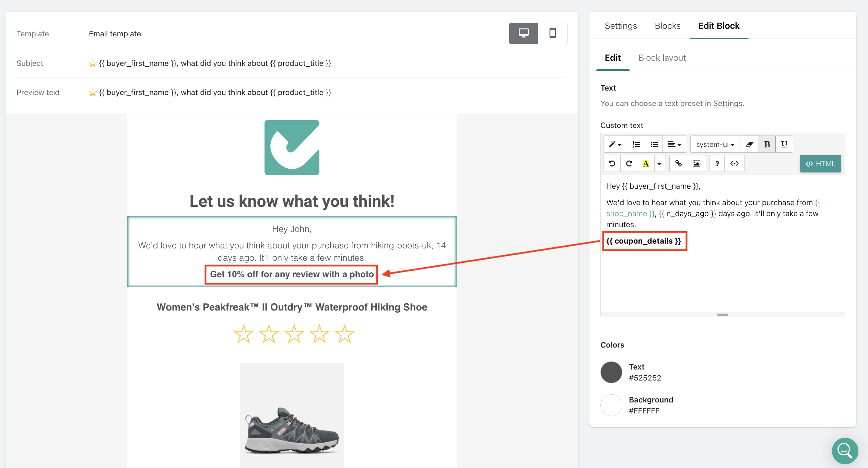Expand the paragraph alignment dropdown
This screenshot has height=468, width=868.
click(674, 144)
